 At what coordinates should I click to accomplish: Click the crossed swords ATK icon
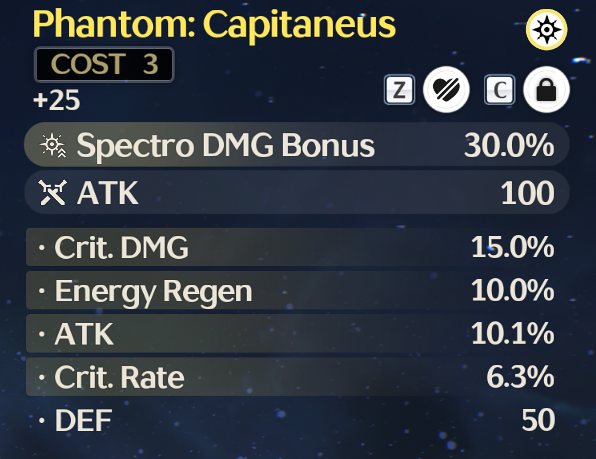click(x=53, y=193)
